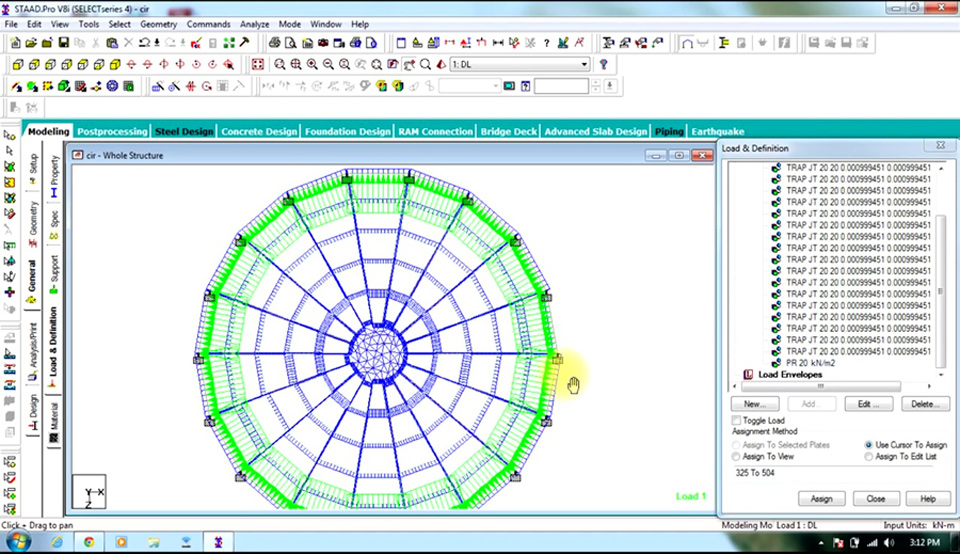Click the Save icon in the toolbar

tap(63, 43)
